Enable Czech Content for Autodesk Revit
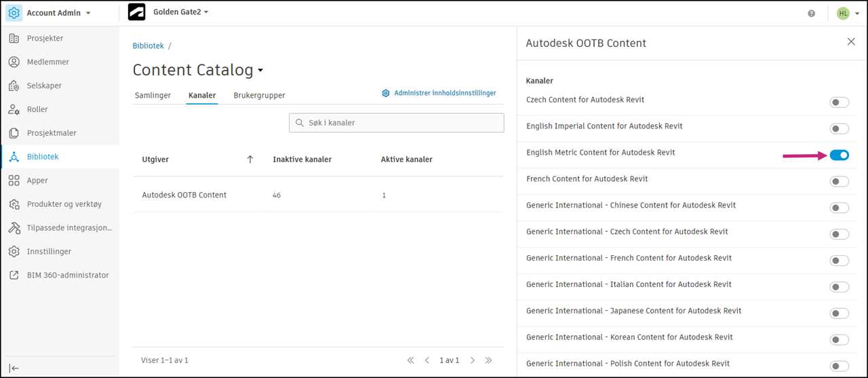This screenshot has height=378, width=868. click(x=839, y=102)
